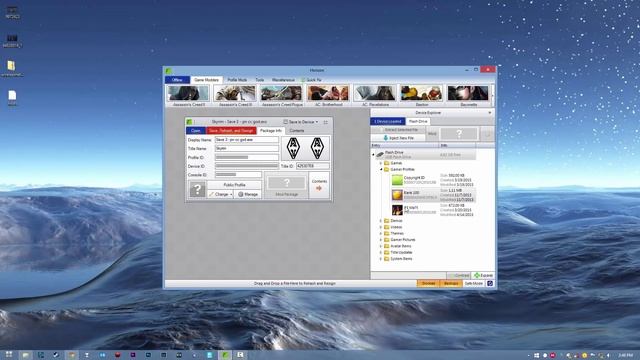Open the Assassin's Creed III game modder

[x=235, y=96]
